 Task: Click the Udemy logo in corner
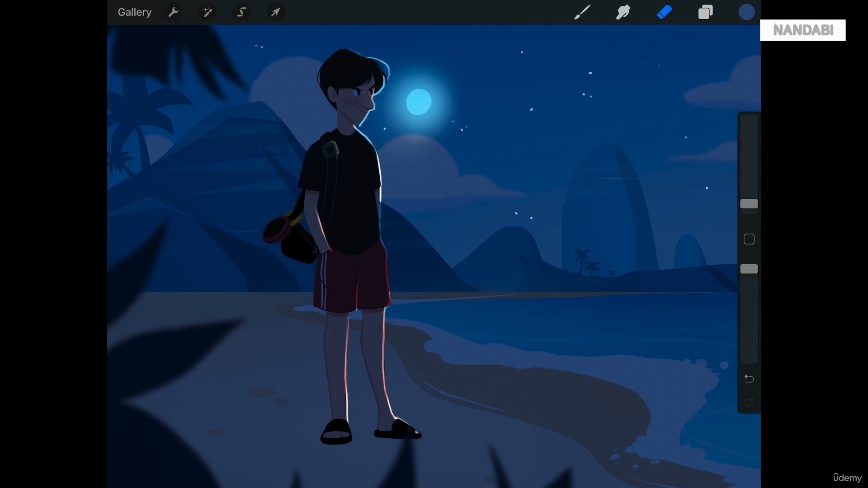[847, 478]
